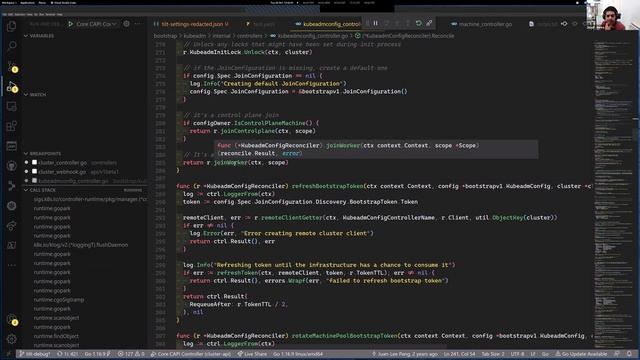
Task: Click breadcrumb segment 'kubeadm'
Action: click(x=195, y=36)
